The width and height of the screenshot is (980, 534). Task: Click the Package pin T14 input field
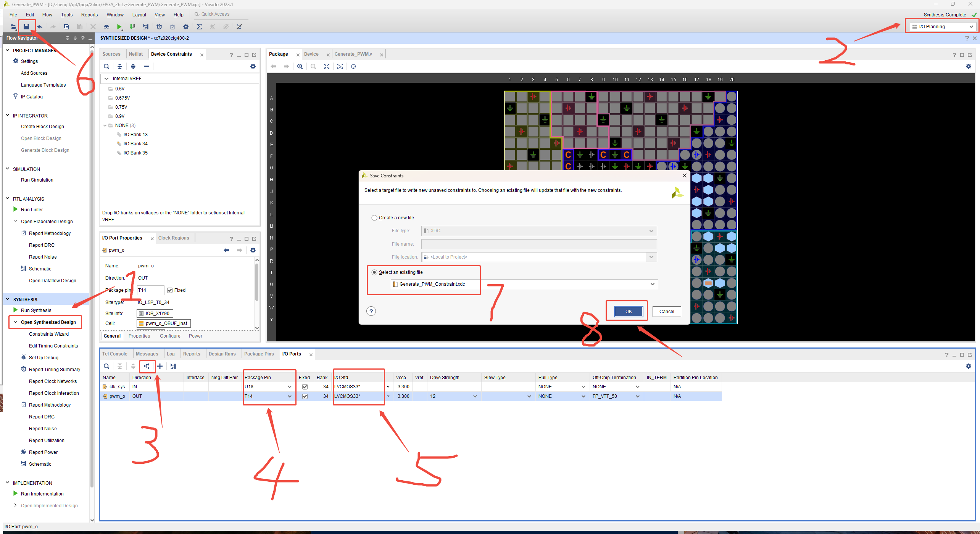tap(150, 290)
